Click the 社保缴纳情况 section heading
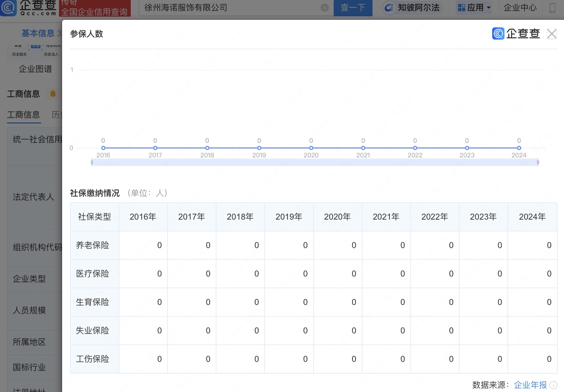Viewport: 564px width, 392px height. pyautogui.click(x=95, y=193)
